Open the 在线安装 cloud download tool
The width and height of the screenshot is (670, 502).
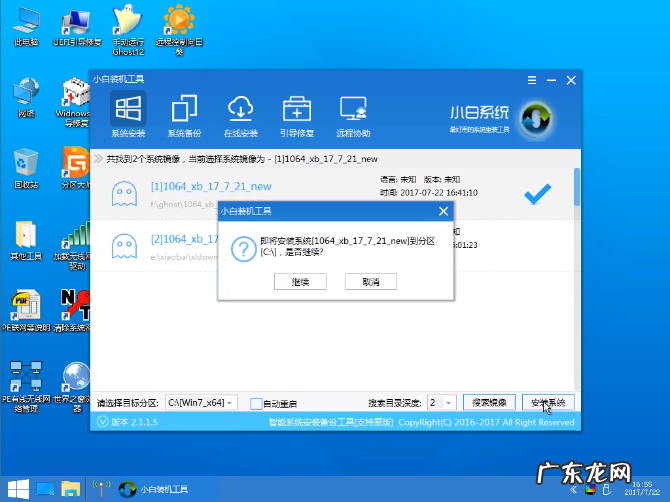tap(241, 114)
